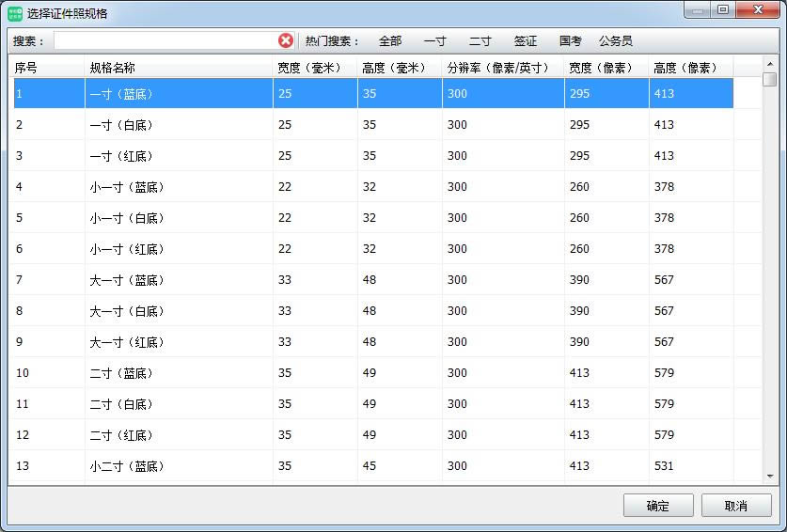Filter by popular search 国考
787x532 pixels.
click(570, 41)
